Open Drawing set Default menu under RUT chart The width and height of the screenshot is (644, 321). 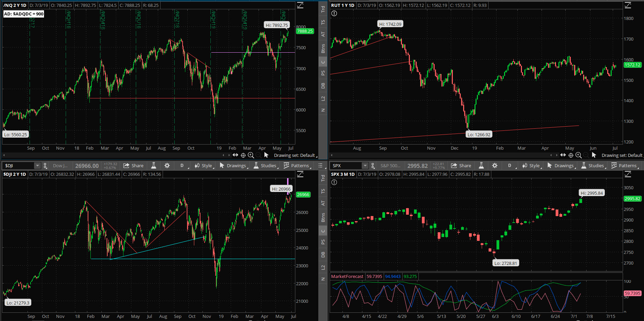[622, 155]
